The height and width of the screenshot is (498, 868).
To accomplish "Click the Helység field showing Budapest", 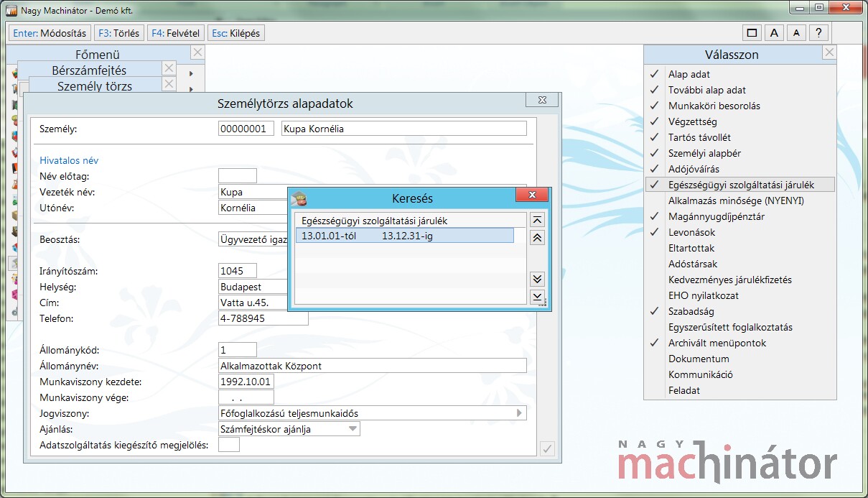I will click(x=253, y=287).
